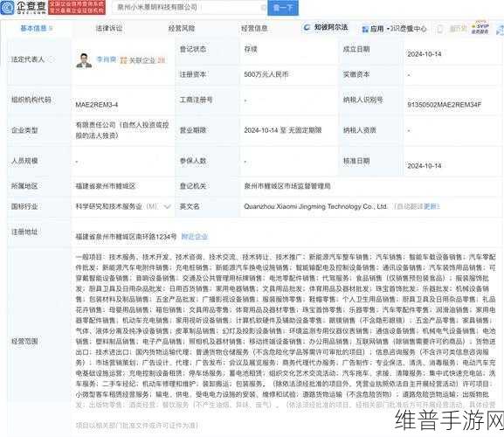The width and height of the screenshot is (504, 437).
Task: Select region value 福建省泉州市鲤城区
Action: pos(106,186)
